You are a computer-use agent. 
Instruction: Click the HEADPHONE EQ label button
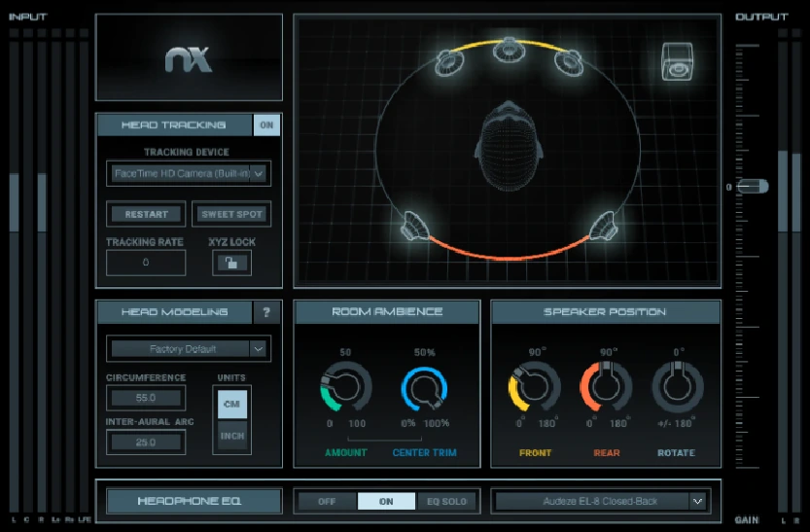pos(194,501)
